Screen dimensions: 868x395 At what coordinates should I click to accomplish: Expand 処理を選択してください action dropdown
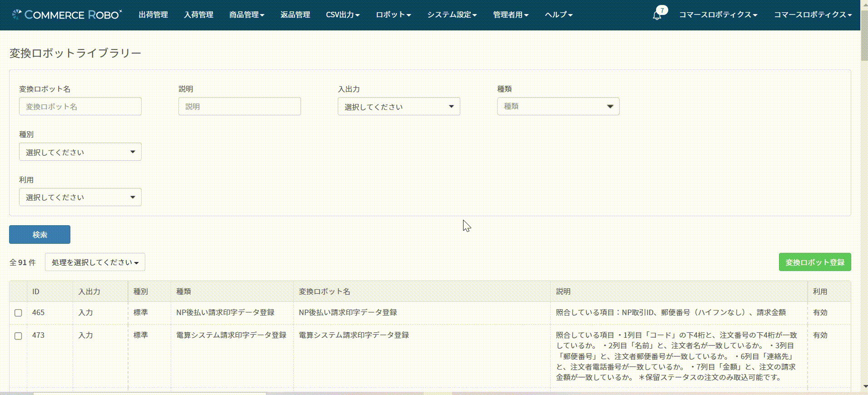pyautogui.click(x=95, y=262)
